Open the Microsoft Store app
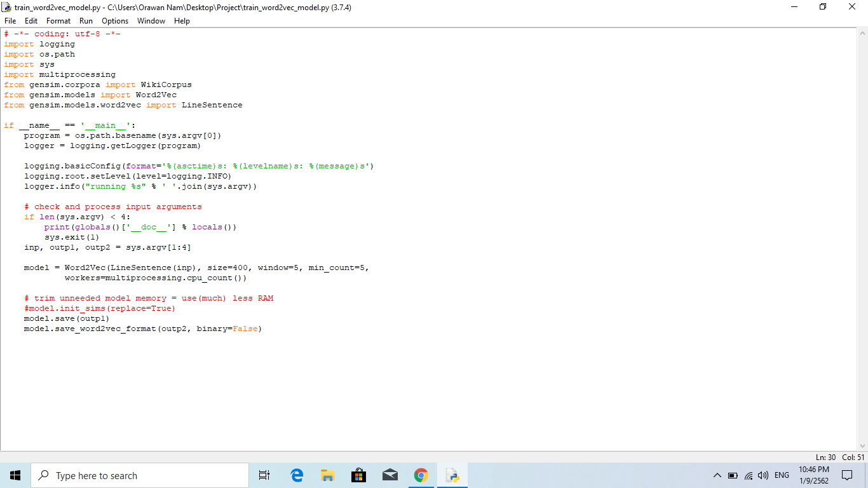Image resolution: width=868 pixels, height=488 pixels. point(358,475)
